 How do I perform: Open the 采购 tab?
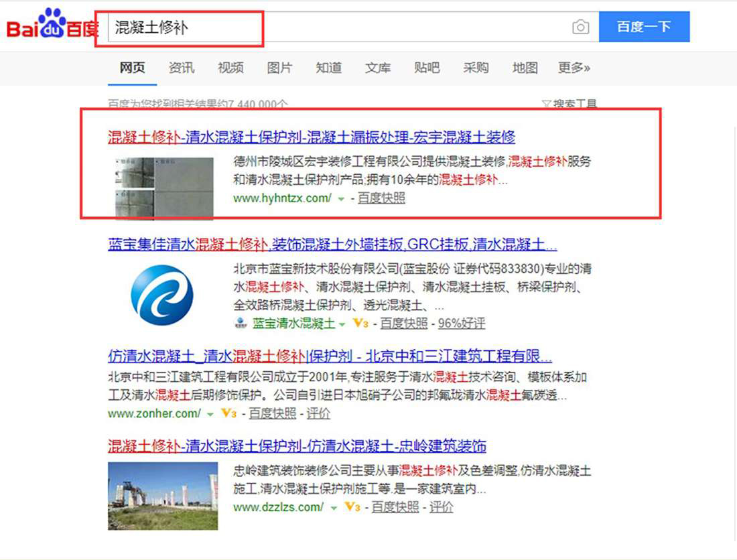[x=476, y=68]
